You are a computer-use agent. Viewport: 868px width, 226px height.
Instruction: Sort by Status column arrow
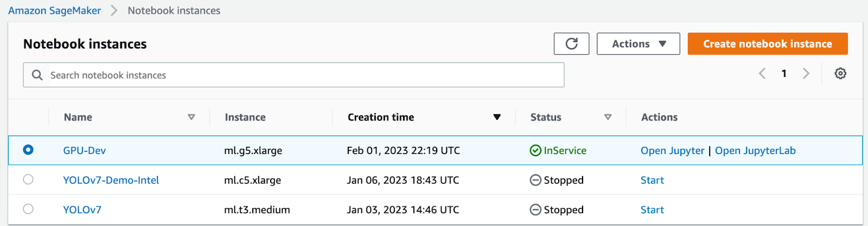pos(608,117)
